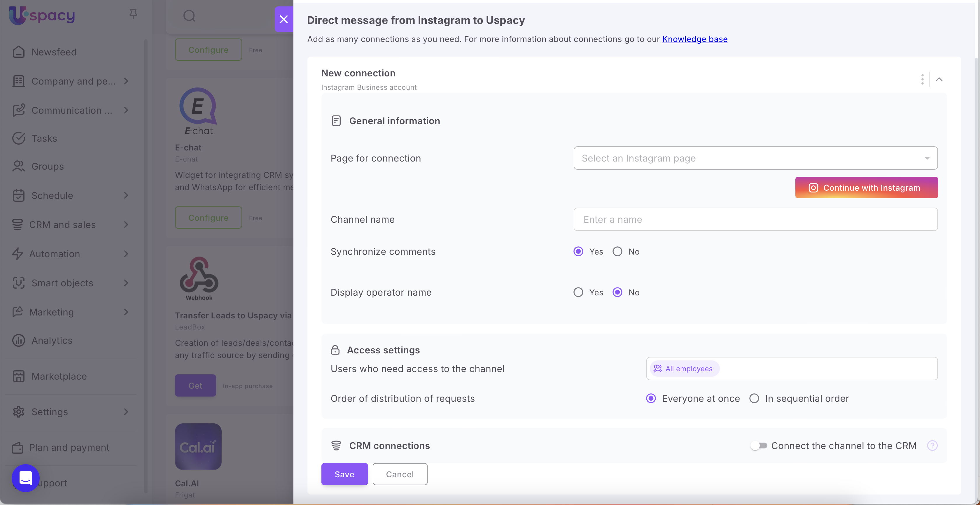The width and height of the screenshot is (980, 505).
Task: Click the Continue with Instagram button
Action: 866,187
